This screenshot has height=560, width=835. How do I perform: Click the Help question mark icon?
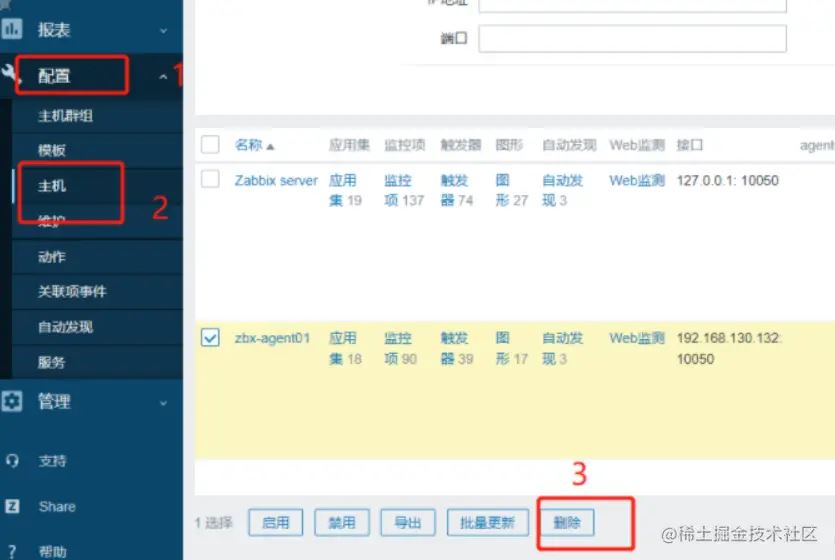pos(12,551)
